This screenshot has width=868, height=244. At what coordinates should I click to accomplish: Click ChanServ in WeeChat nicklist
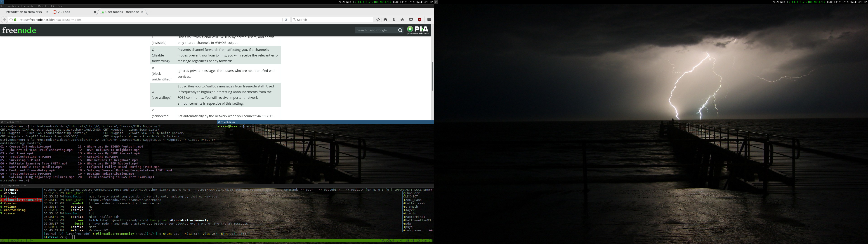pos(412,193)
